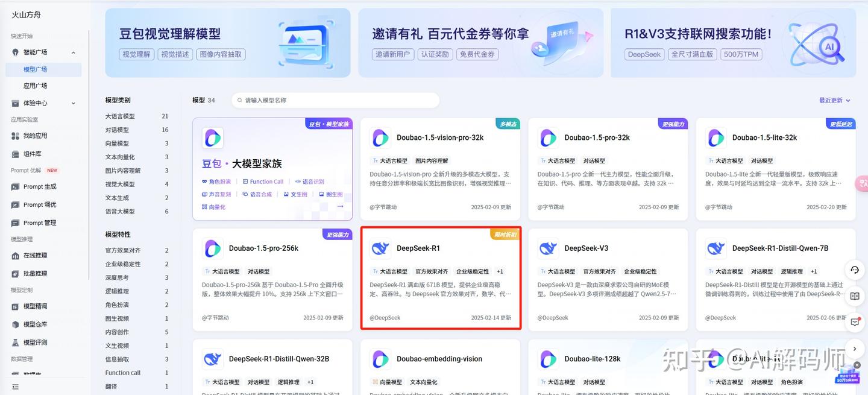Open DeepSeek-V3 model title
868x395 pixels.
point(587,248)
